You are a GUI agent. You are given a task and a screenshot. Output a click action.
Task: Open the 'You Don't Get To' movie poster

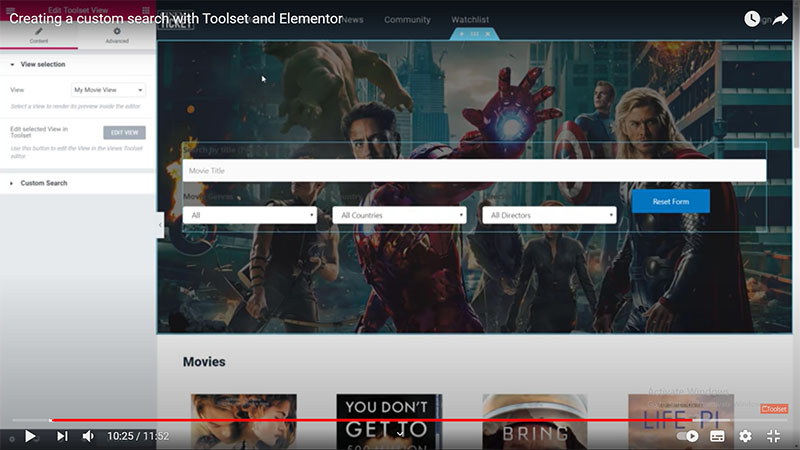click(x=389, y=421)
